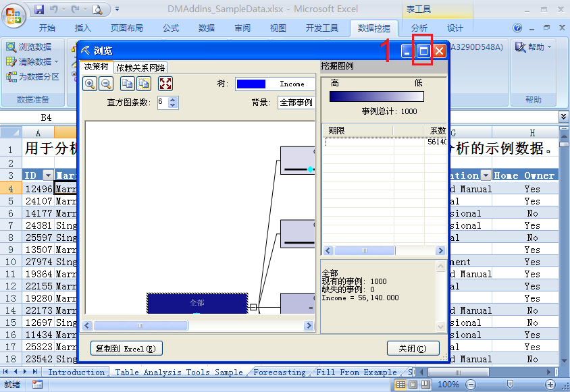Open the Occupation column filter dropdown
Screen dimensions: 570x392
(486, 175)
